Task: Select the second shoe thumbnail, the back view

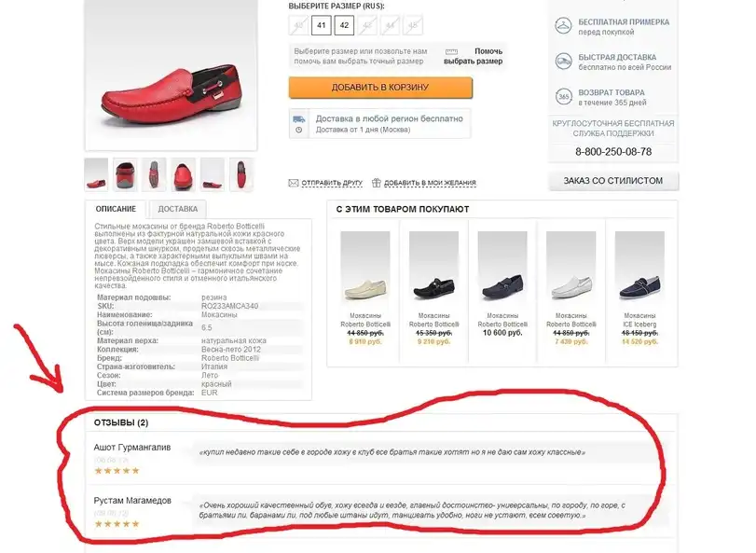Action: click(125, 174)
